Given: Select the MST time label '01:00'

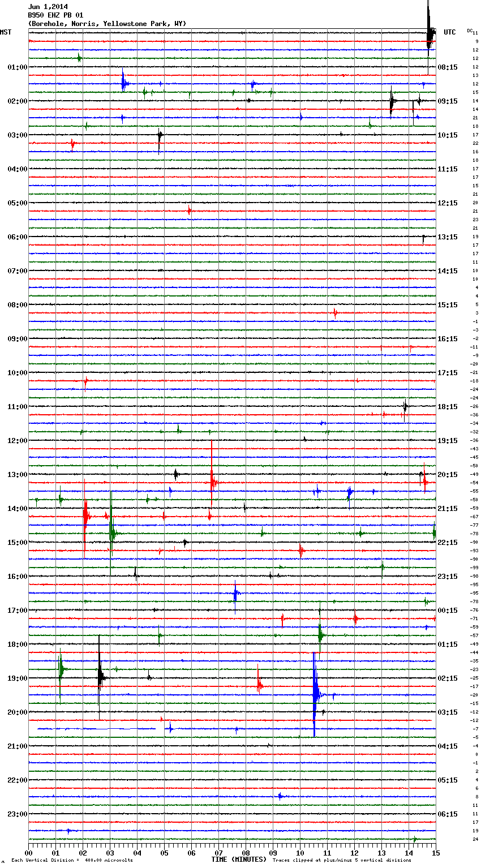Looking at the screenshot, I should 18,67.
